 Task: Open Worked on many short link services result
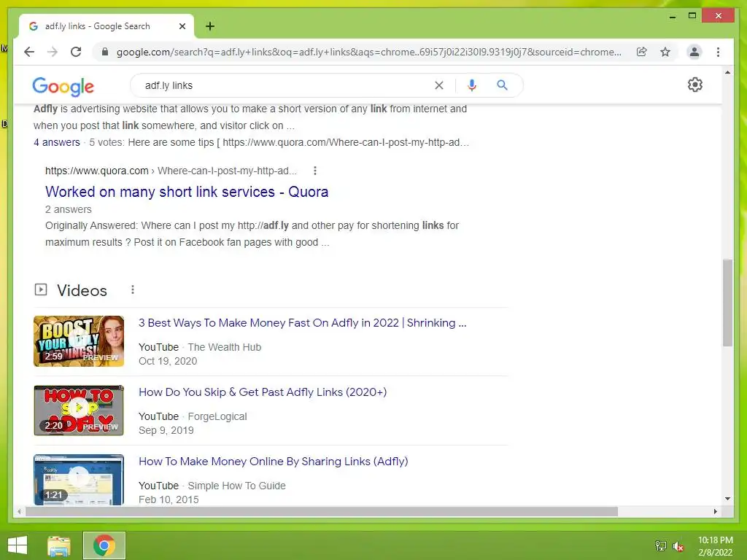click(x=187, y=192)
